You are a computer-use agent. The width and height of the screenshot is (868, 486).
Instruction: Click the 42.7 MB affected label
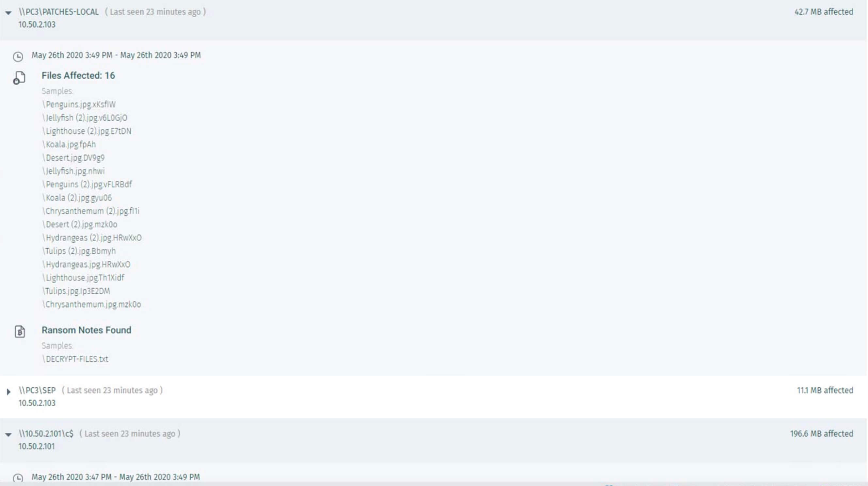pos(824,12)
